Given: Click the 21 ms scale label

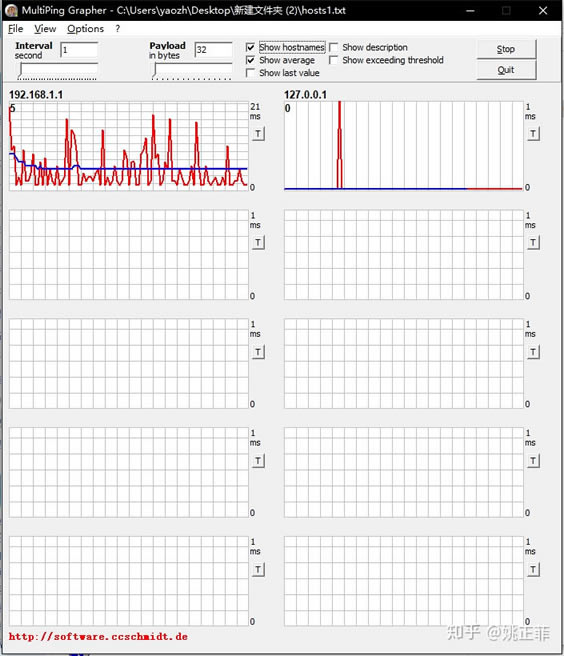Looking at the screenshot, I should point(255,111).
